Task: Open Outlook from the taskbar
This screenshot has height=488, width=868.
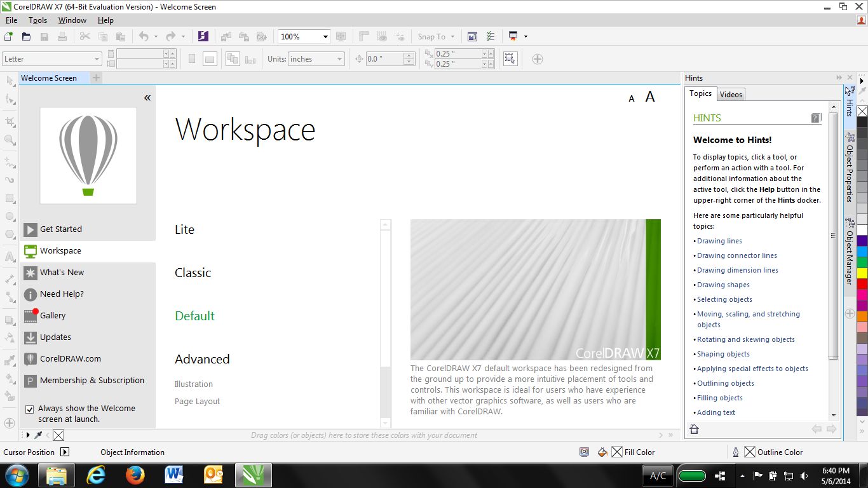Action: pyautogui.click(x=214, y=475)
